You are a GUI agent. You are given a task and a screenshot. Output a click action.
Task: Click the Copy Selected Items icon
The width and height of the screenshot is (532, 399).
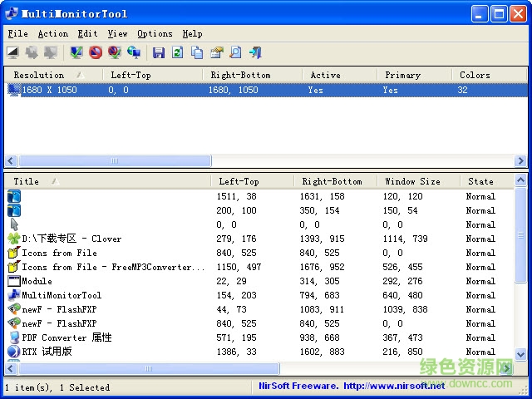[x=197, y=53]
